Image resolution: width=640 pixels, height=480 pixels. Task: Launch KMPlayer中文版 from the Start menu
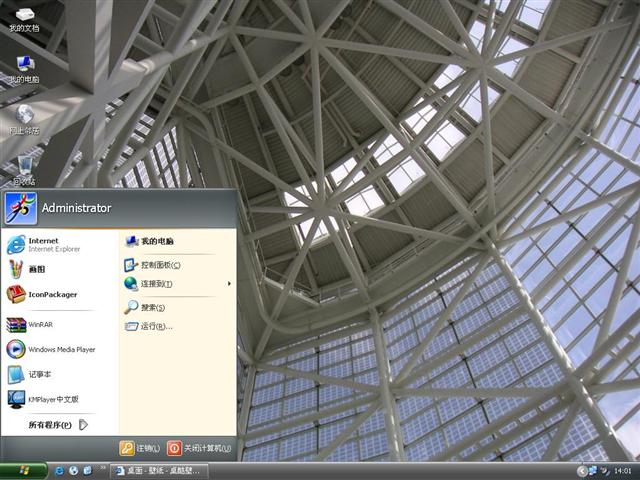[60, 399]
